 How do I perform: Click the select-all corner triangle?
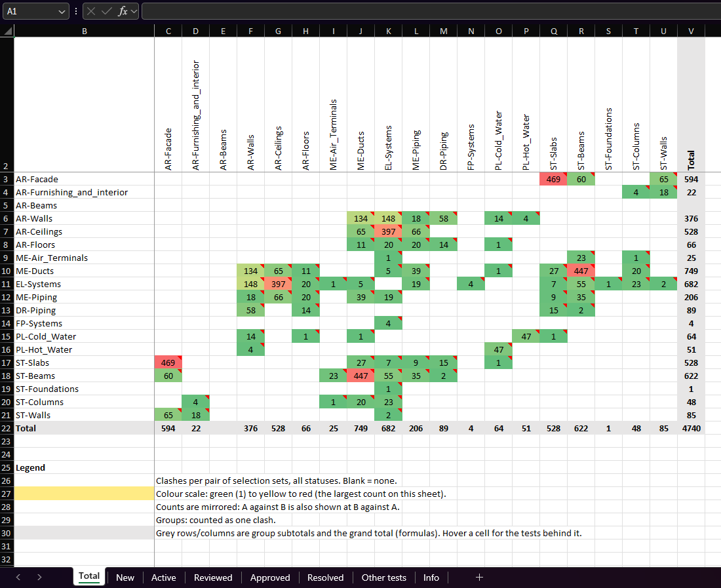point(8,31)
